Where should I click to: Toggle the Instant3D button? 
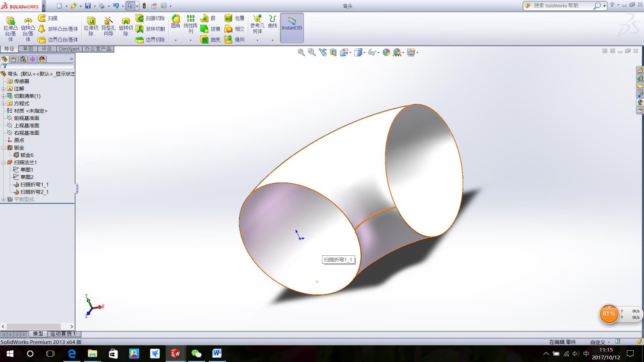tap(292, 28)
